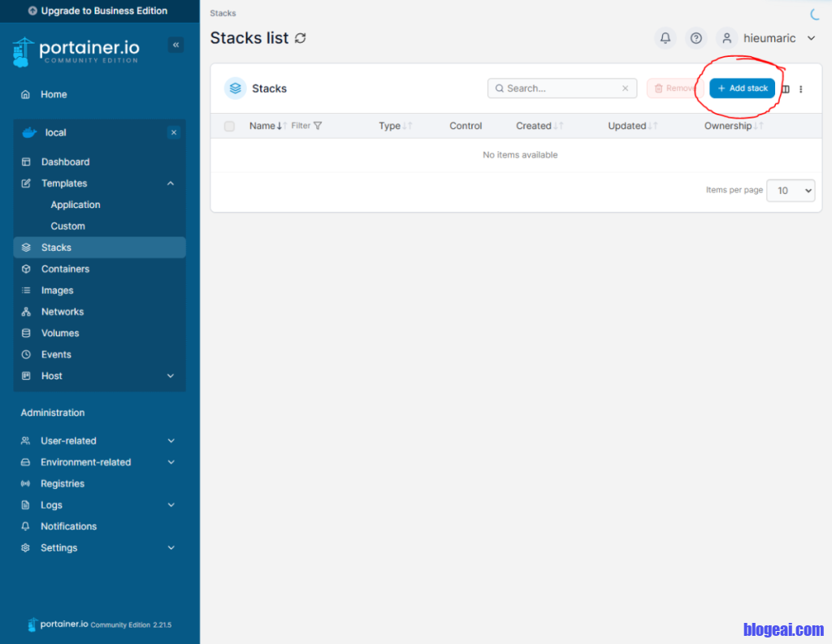Toggle the select-all checkbox in table header

point(229,126)
